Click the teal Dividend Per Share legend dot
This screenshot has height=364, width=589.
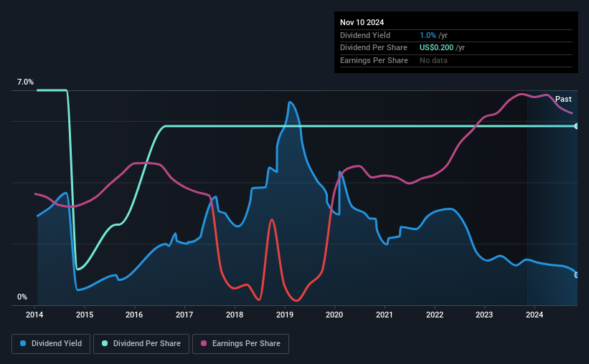tap(105, 343)
